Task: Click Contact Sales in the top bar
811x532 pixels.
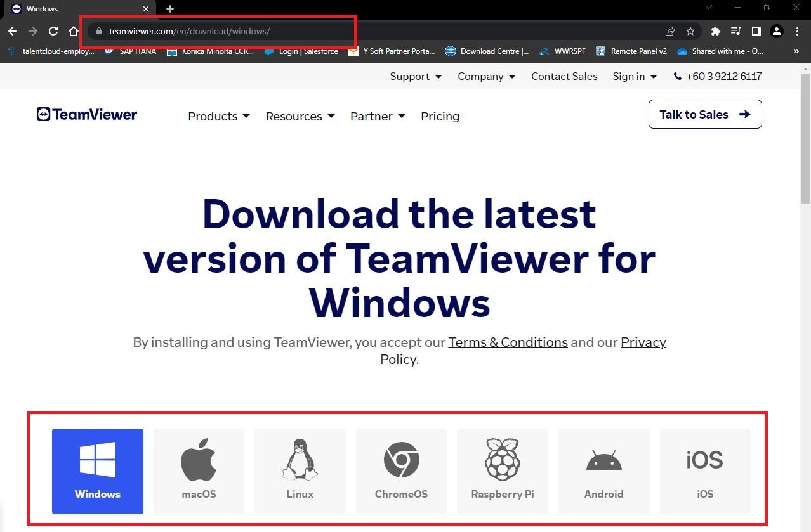Action: pos(564,76)
